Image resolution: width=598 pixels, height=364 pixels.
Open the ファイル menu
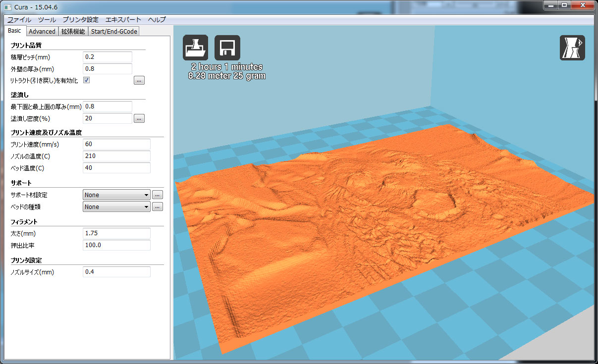click(19, 20)
